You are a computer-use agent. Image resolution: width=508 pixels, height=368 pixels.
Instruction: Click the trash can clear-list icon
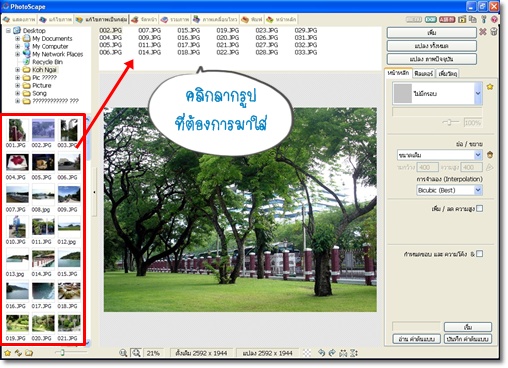tap(494, 32)
